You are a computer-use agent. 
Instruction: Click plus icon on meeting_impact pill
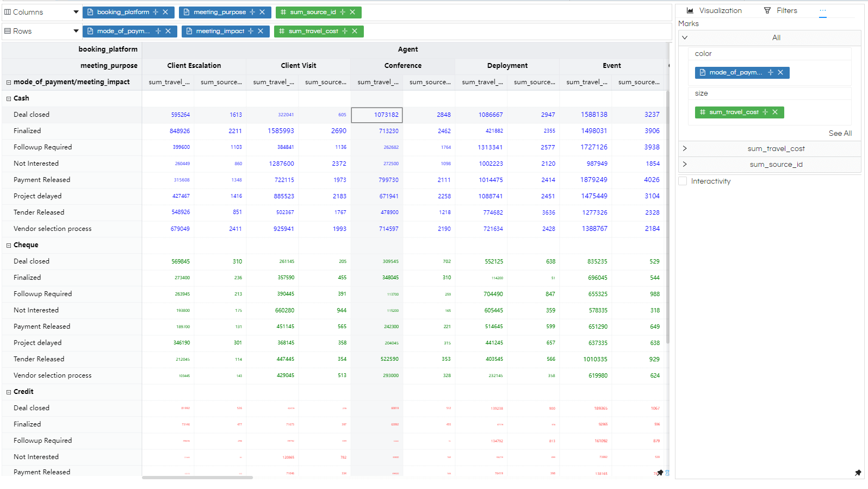[251, 31]
